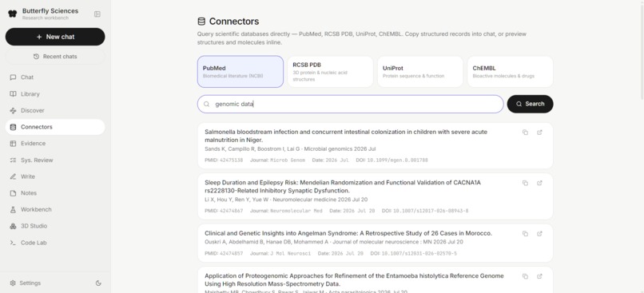Toggle dark mode with the moon icon
The width and height of the screenshot is (644, 293).
point(98,283)
